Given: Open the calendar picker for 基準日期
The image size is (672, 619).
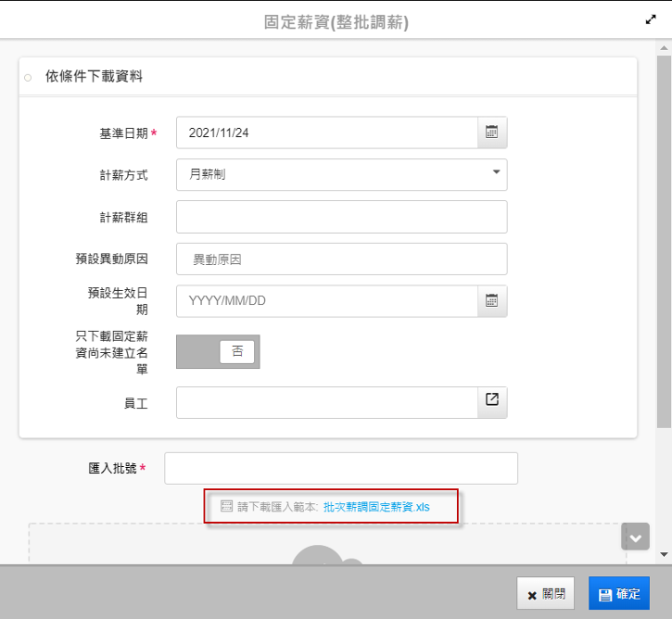Looking at the screenshot, I should tap(492, 133).
